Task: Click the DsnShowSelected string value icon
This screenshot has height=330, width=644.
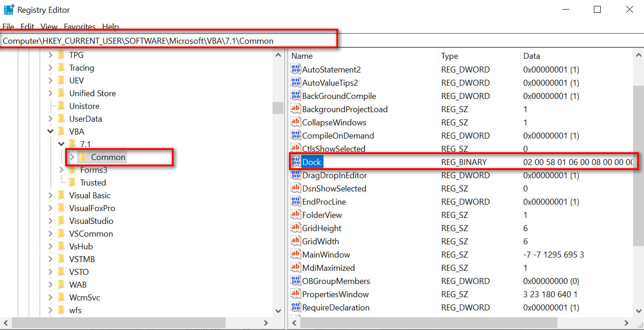Action: point(296,189)
